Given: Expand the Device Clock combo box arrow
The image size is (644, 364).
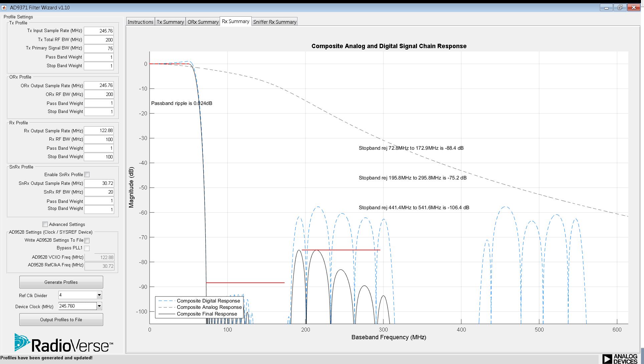Looking at the screenshot, I should [99, 306].
